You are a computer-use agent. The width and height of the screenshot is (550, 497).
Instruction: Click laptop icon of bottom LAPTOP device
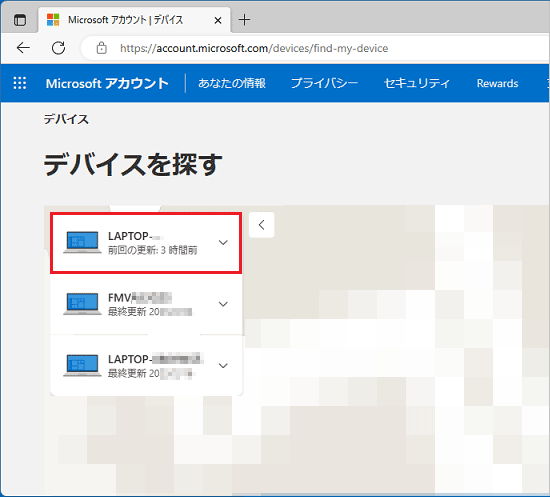(x=82, y=366)
